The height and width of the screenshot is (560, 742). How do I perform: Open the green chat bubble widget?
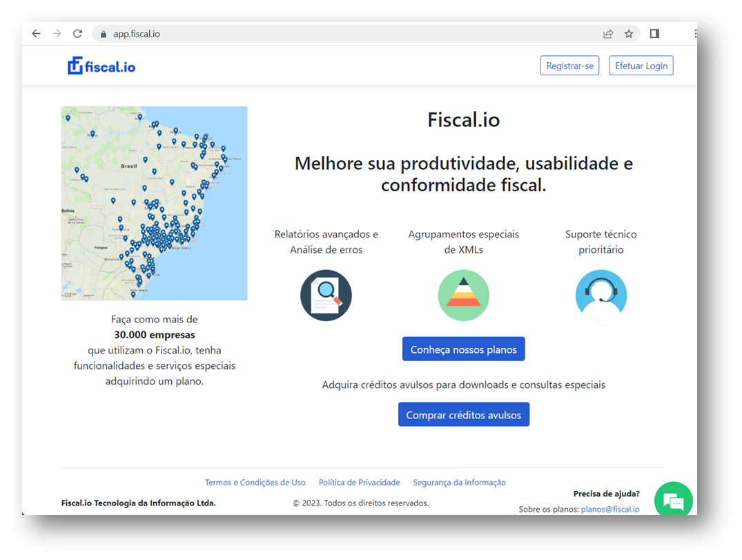tap(674, 499)
